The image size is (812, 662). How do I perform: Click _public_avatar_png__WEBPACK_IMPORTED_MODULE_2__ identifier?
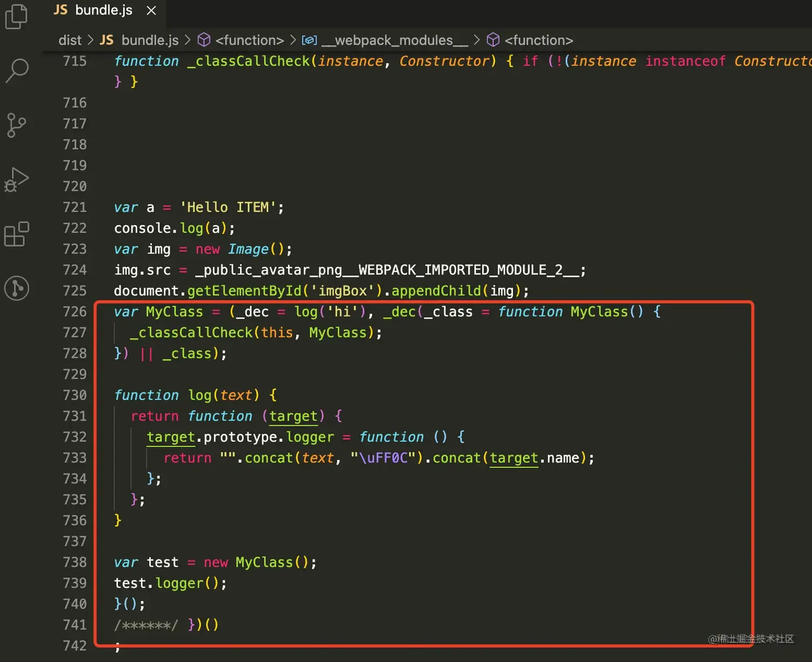pyautogui.click(x=387, y=270)
